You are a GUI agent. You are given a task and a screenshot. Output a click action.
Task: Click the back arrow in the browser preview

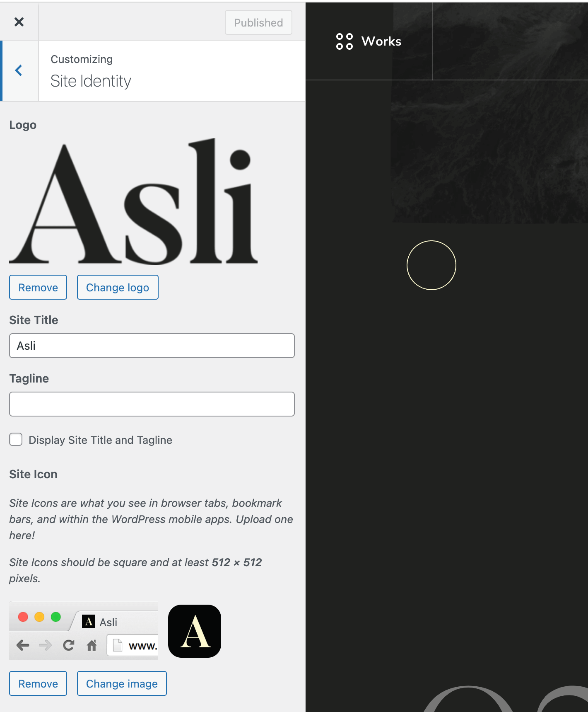click(x=23, y=645)
